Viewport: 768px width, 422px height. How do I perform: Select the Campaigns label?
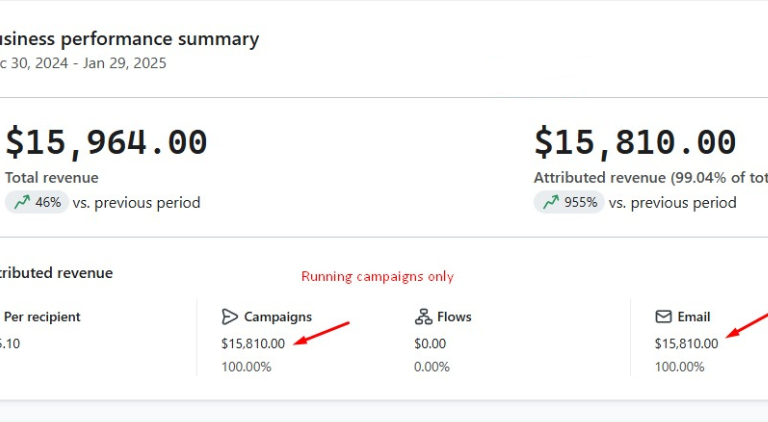click(278, 317)
